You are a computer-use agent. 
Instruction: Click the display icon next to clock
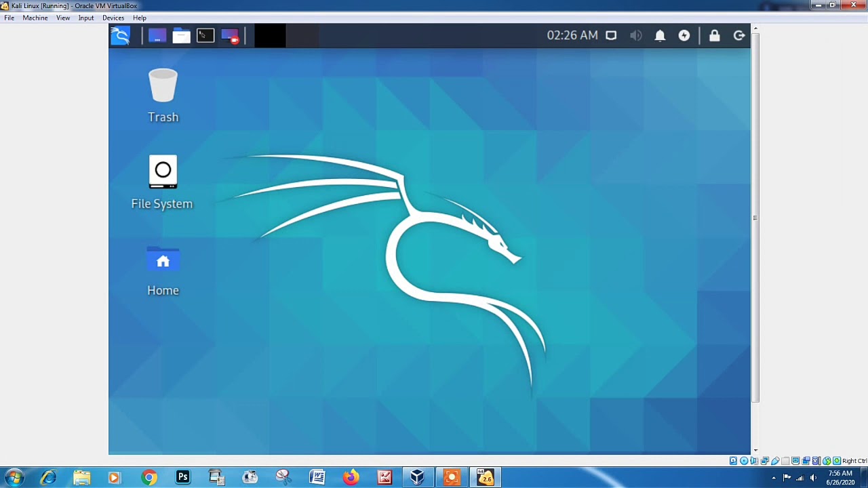pyautogui.click(x=611, y=35)
